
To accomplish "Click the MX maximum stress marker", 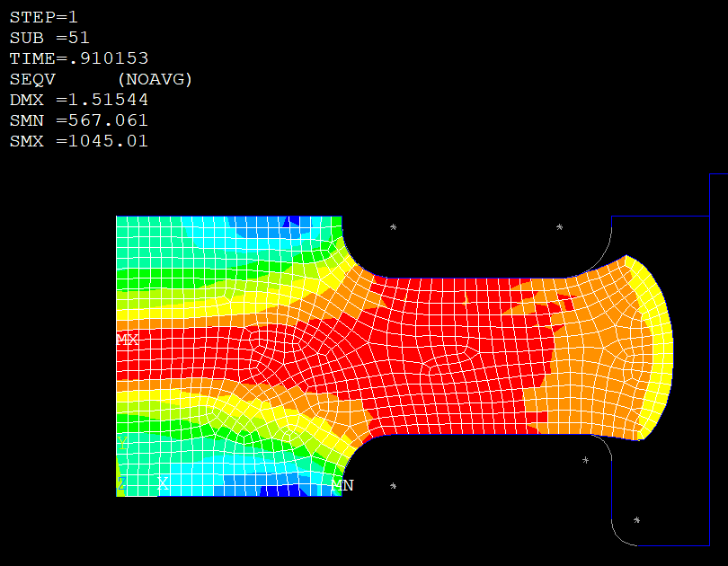I will point(128,339).
